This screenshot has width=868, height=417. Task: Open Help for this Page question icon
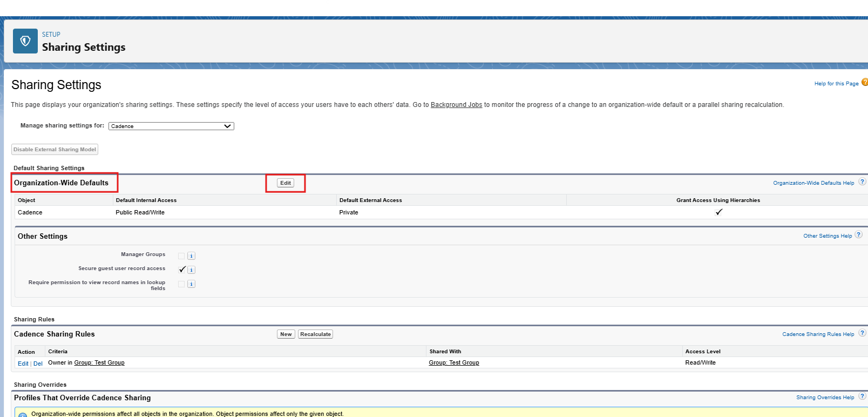864,83
